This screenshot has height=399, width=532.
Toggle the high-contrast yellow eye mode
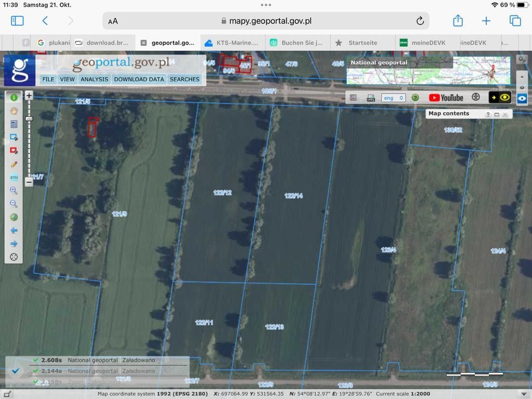(x=500, y=97)
